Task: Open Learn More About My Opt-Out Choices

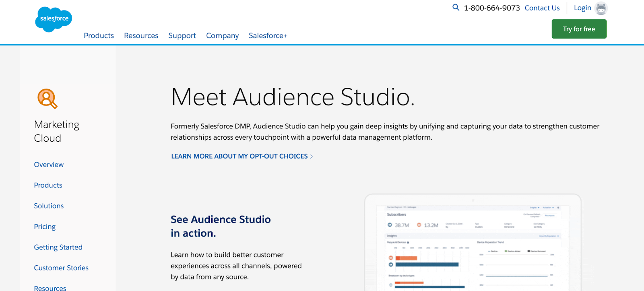Action: [x=239, y=156]
